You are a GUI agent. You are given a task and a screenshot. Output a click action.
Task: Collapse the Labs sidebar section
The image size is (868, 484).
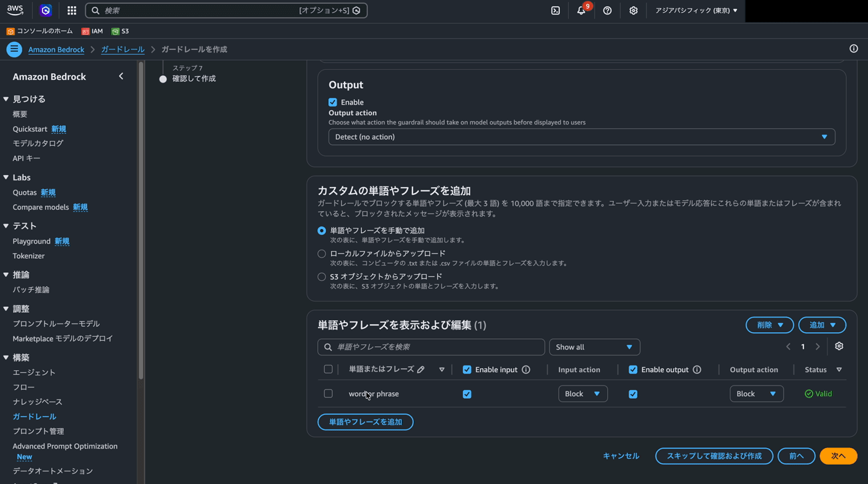[x=6, y=178]
